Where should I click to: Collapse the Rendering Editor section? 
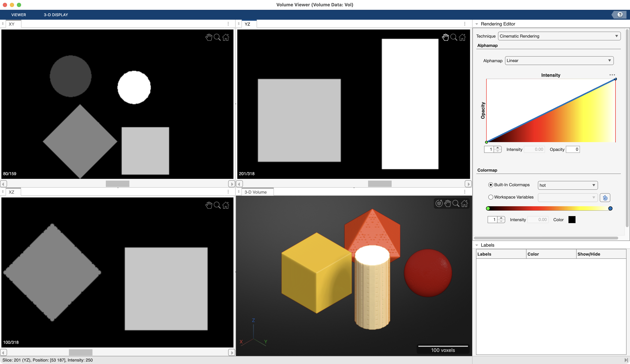pyautogui.click(x=477, y=24)
